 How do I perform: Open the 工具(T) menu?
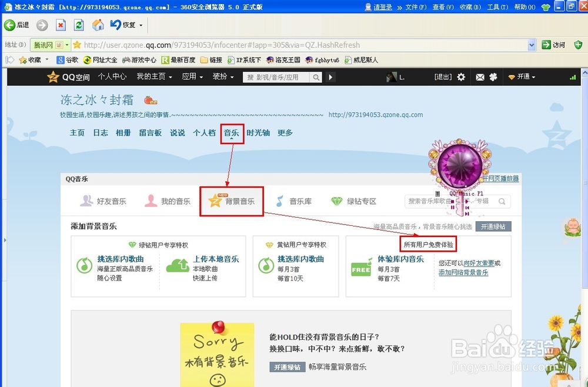click(x=497, y=7)
